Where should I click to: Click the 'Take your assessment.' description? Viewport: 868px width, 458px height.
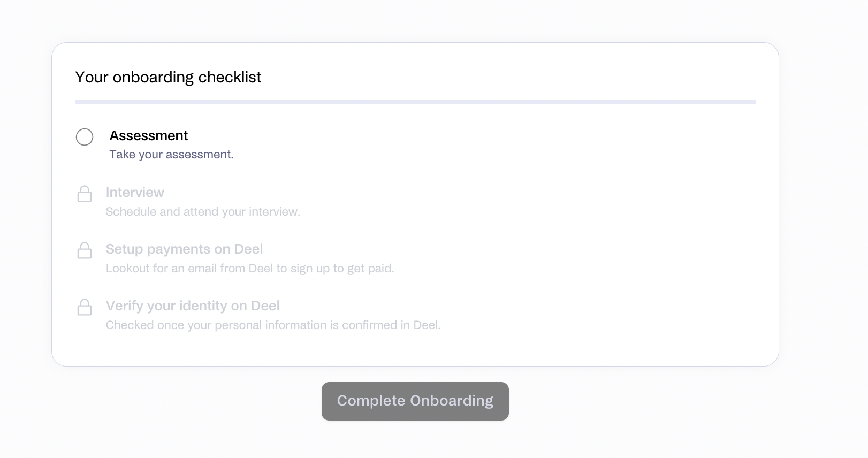point(172,155)
